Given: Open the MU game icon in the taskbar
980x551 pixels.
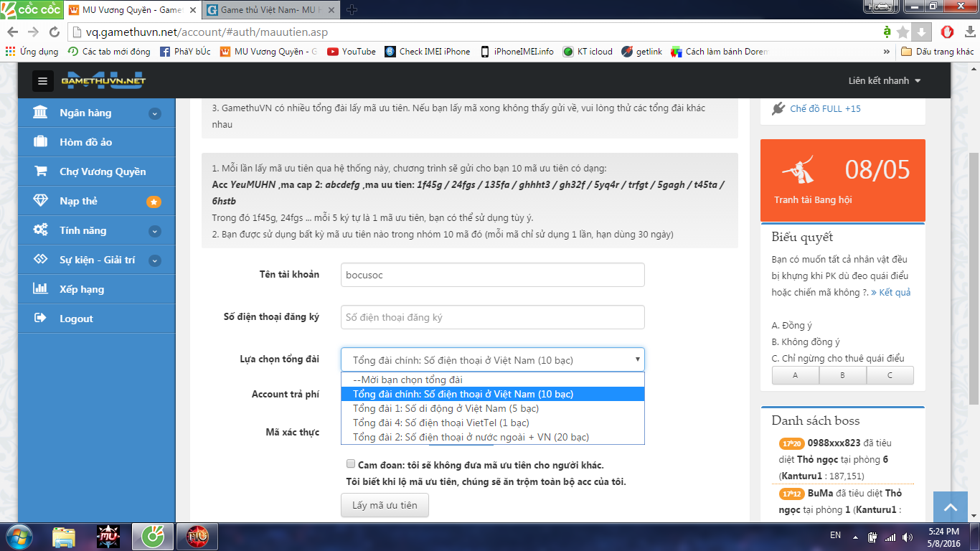Looking at the screenshot, I should click(108, 537).
